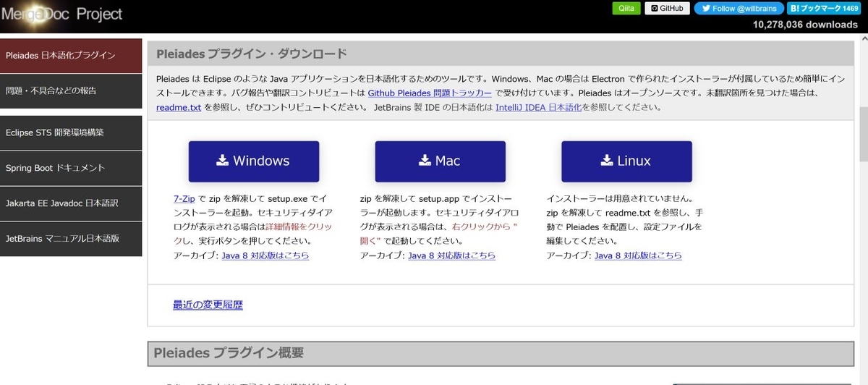Click Pleiades プラグイン・ダウンロード heading
The image size is (868, 385).
[252, 54]
